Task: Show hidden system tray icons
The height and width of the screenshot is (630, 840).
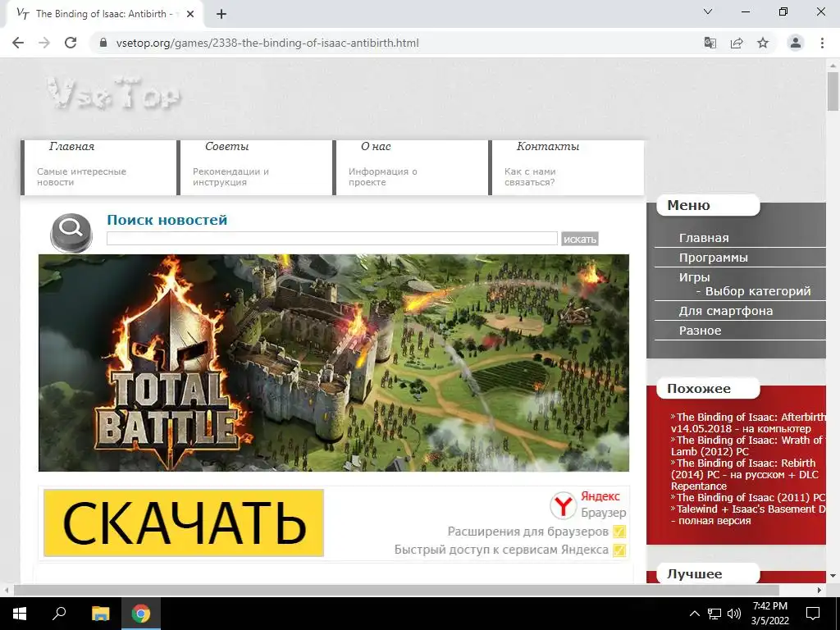Action: pyautogui.click(x=694, y=614)
